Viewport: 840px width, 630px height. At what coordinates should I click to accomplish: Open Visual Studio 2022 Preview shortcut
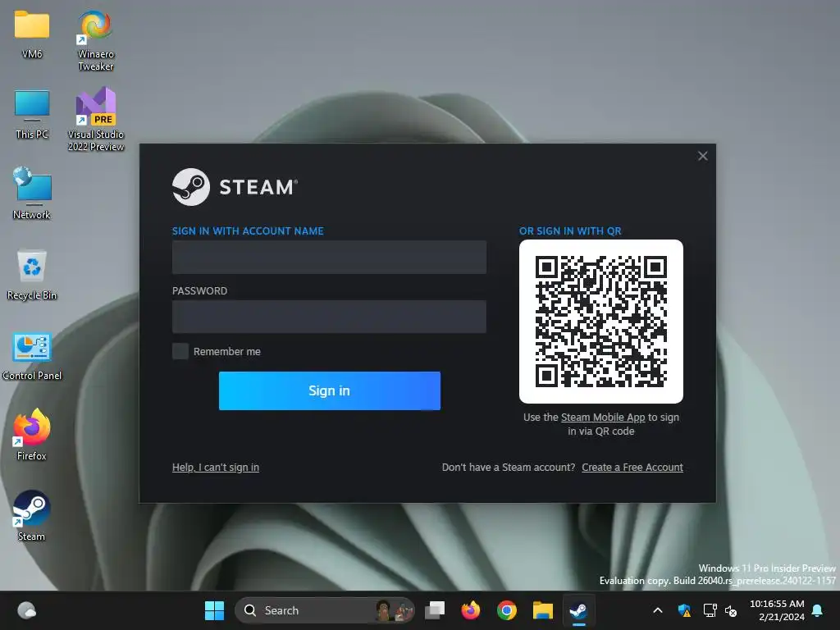click(96, 119)
